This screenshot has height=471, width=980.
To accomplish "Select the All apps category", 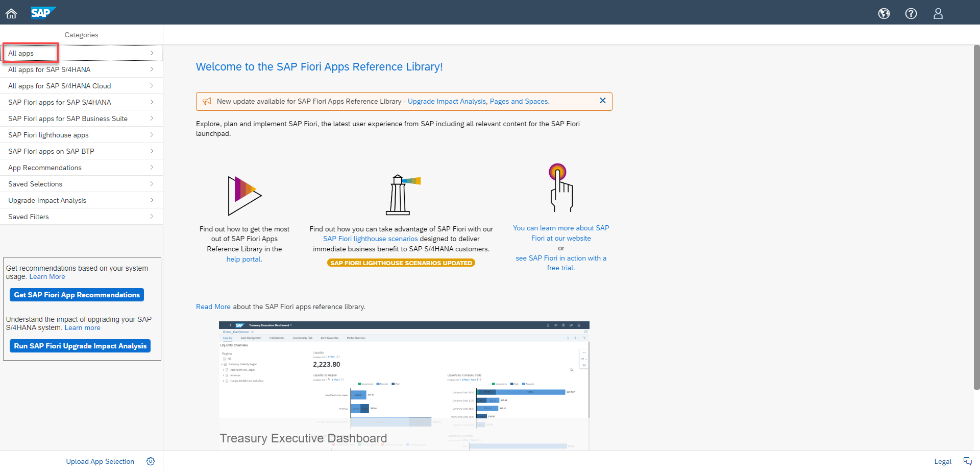I will pos(82,53).
